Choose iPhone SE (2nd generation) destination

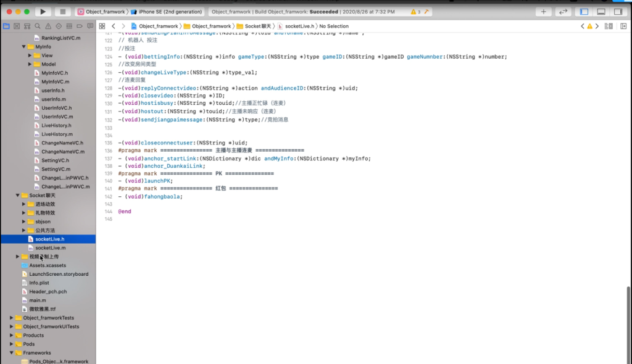coord(166,12)
